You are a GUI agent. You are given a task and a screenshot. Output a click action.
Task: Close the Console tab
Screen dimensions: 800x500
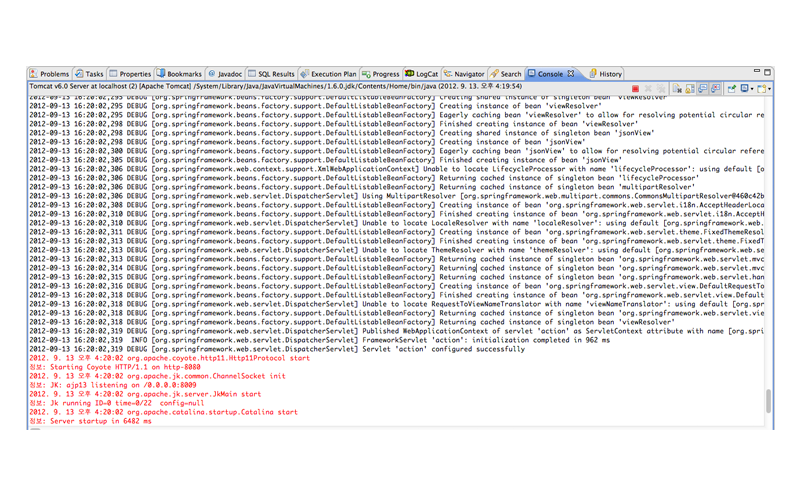click(x=571, y=74)
